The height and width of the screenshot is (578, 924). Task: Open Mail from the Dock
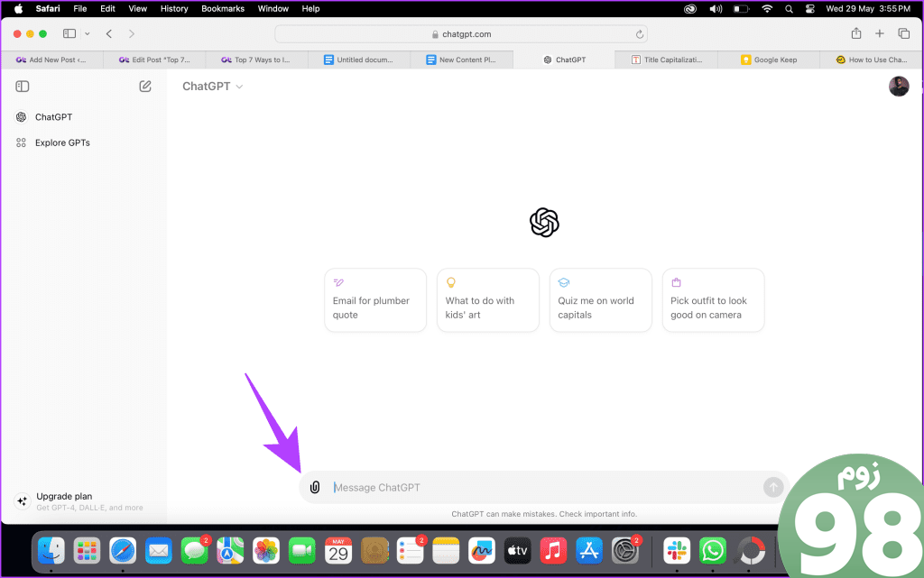pos(159,552)
